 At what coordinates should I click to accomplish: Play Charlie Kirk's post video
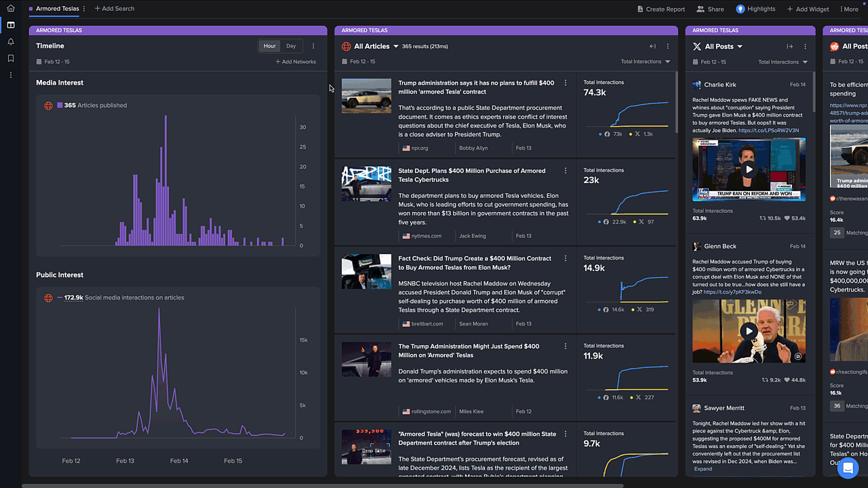click(x=749, y=169)
